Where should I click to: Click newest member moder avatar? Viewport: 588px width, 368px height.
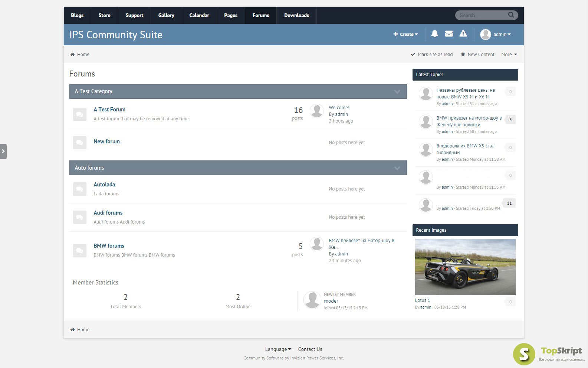coord(312,300)
